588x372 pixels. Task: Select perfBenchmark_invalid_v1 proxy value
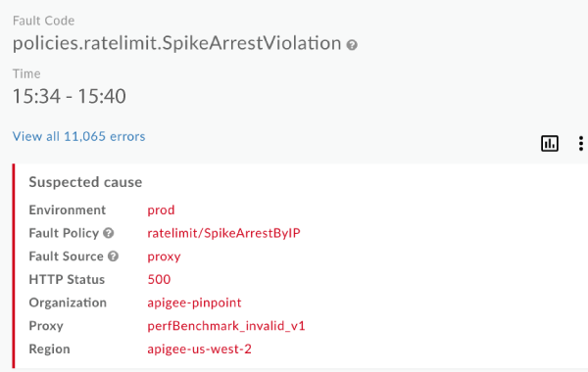[226, 326]
